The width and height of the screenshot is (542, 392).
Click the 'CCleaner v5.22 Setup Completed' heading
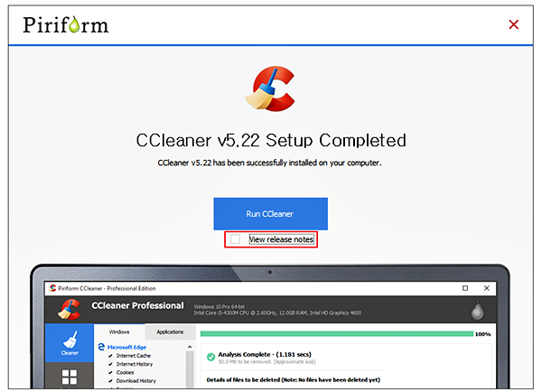pyautogui.click(x=271, y=140)
